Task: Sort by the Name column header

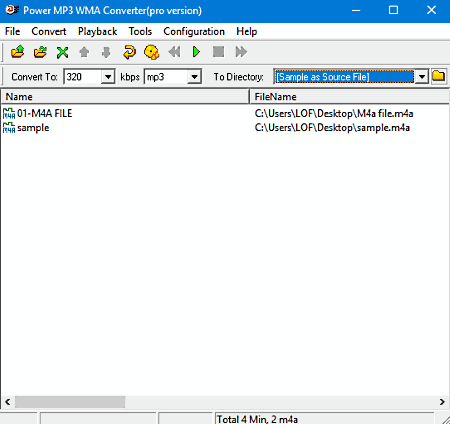Action: point(125,97)
